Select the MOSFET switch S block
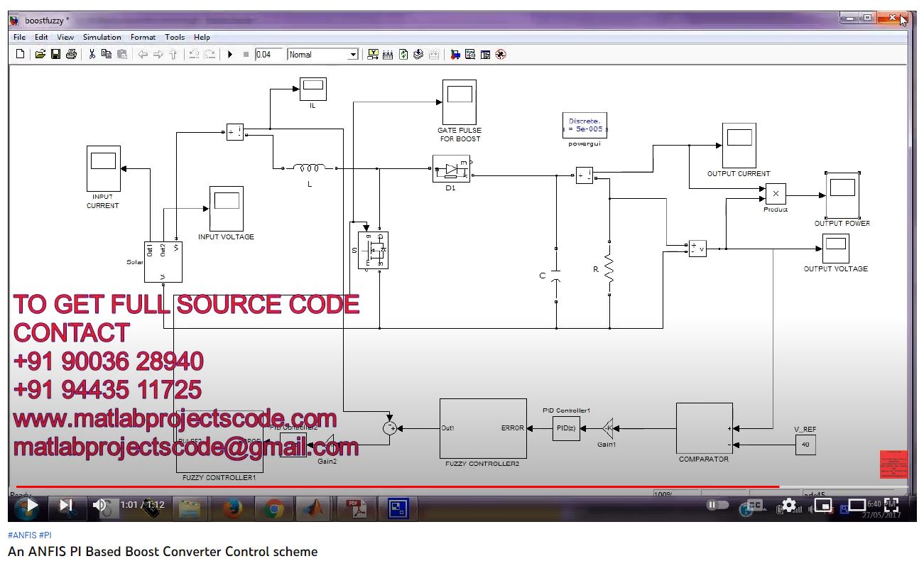The height and width of the screenshot is (566, 924). coord(374,250)
